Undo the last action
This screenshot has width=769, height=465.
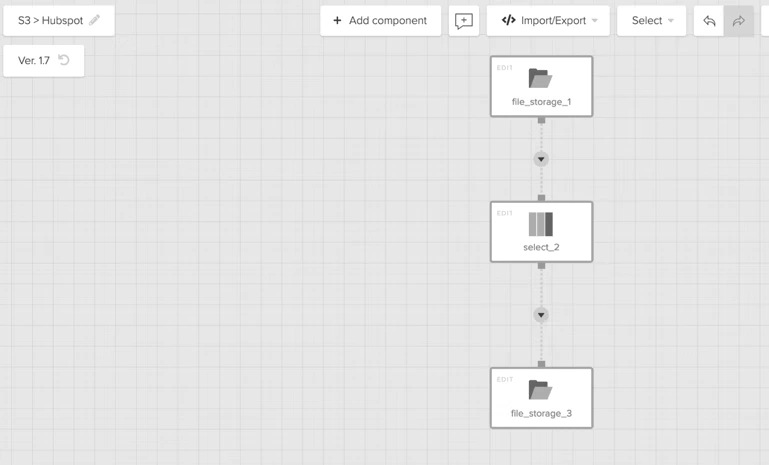point(709,21)
